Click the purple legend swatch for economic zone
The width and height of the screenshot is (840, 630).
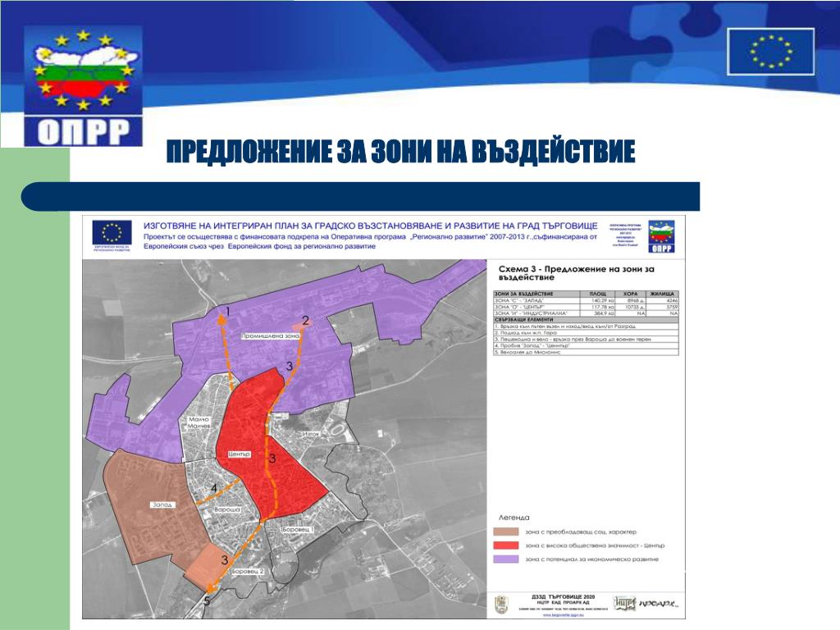click(505, 559)
